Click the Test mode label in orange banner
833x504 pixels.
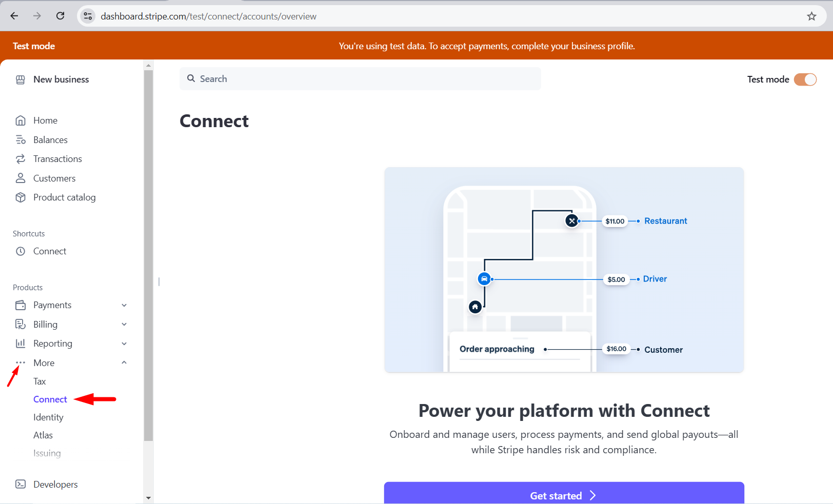click(34, 46)
